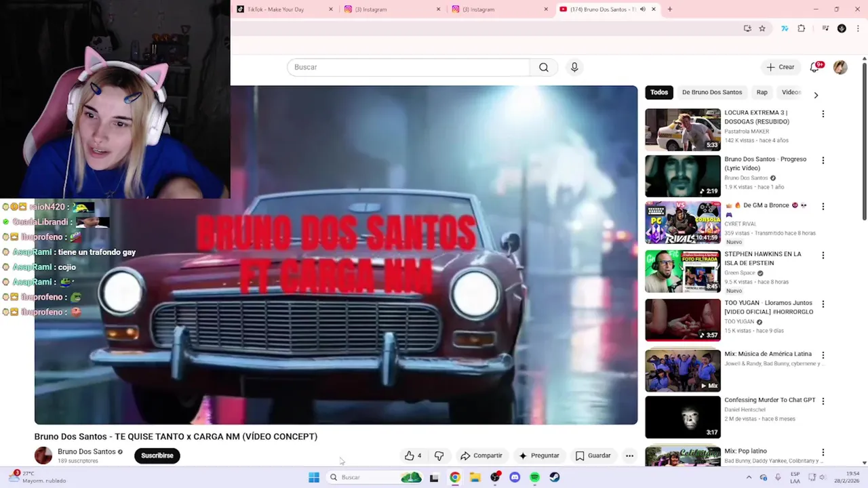Share the video with Compartir
This screenshot has height=488, width=868.
(481, 455)
